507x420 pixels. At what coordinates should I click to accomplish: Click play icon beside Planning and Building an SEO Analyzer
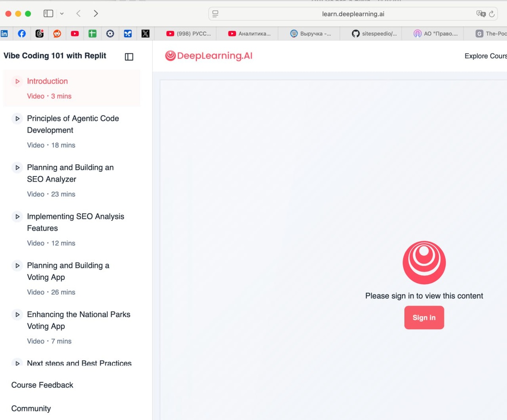(17, 168)
